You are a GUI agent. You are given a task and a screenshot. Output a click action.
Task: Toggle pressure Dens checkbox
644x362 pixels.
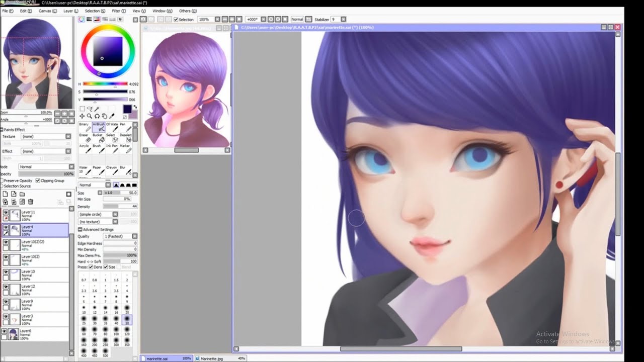pyautogui.click(x=91, y=267)
